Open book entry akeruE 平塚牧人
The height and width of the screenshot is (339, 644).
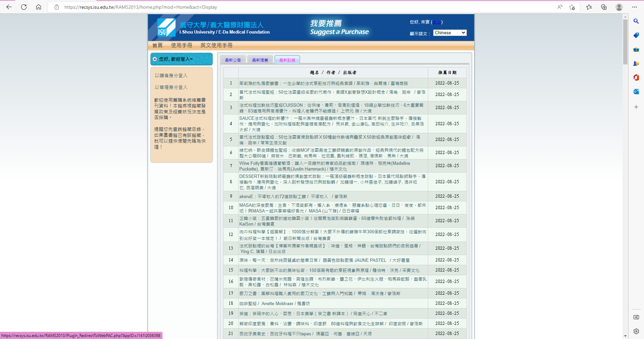tap(293, 196)
